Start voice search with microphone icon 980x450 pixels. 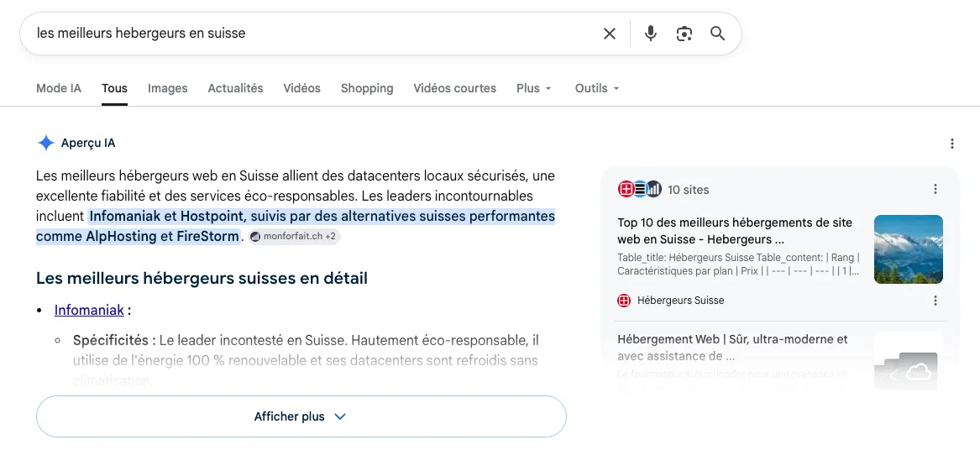[651, 34]
